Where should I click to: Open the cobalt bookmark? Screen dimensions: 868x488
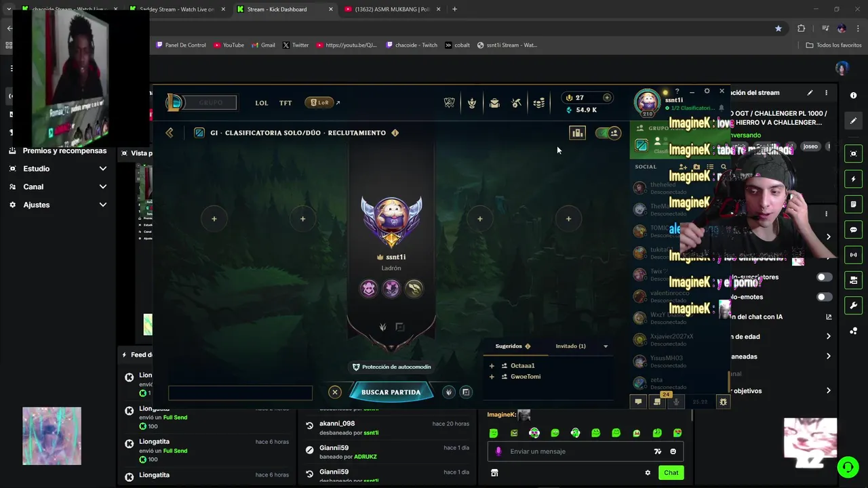click(x=458, y=45)
